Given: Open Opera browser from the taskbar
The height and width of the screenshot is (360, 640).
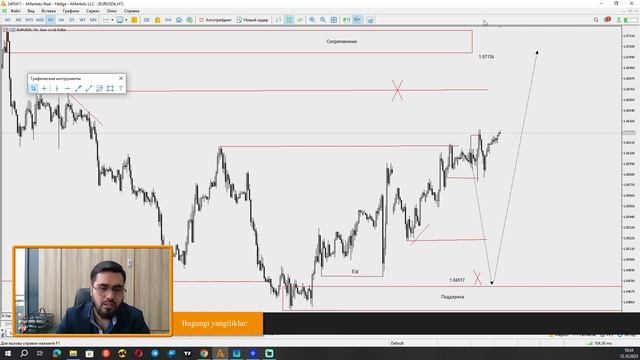Looking at the screenshot, I should coord(138,353).
